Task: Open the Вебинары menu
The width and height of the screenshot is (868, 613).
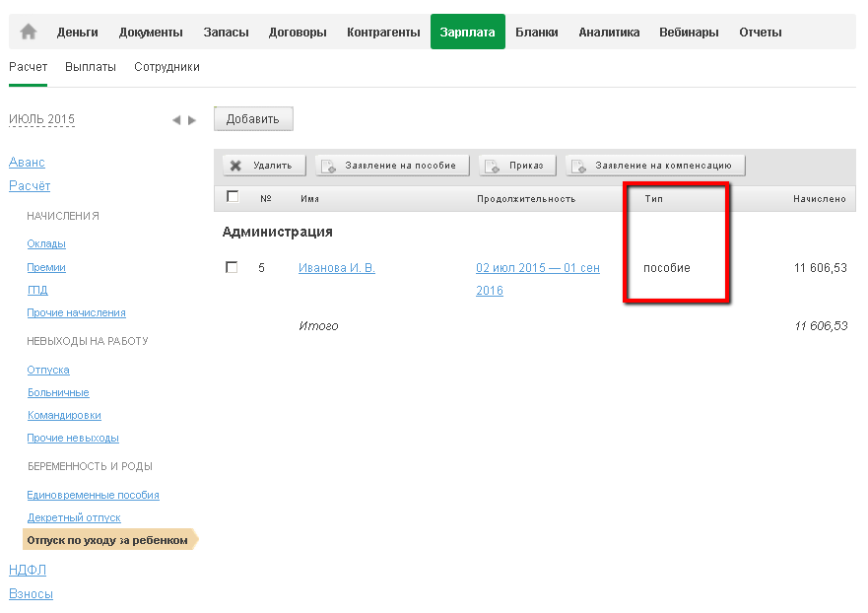Action: click(x=689, y=33)
